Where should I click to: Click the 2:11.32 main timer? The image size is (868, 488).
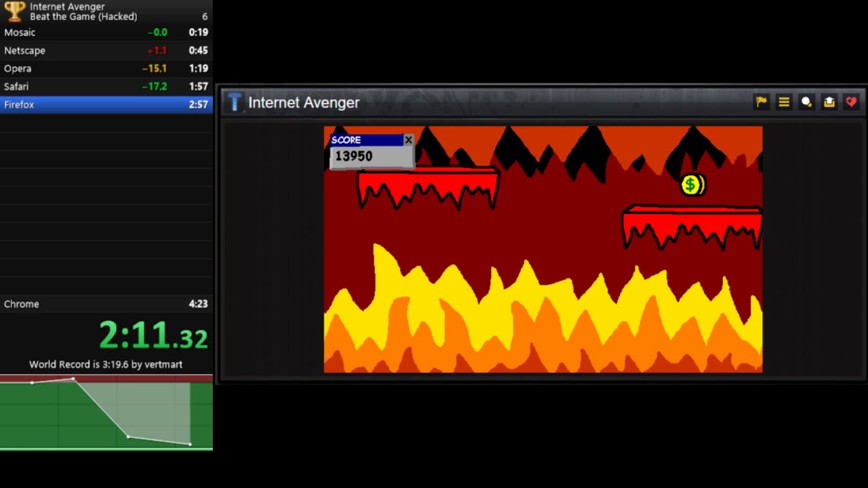(x=153, y=335)
